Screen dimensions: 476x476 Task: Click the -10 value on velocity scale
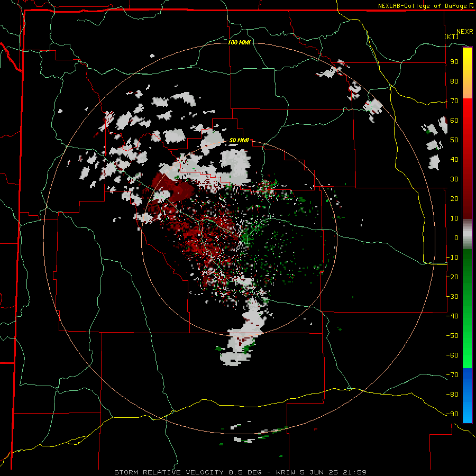[452, 258]
